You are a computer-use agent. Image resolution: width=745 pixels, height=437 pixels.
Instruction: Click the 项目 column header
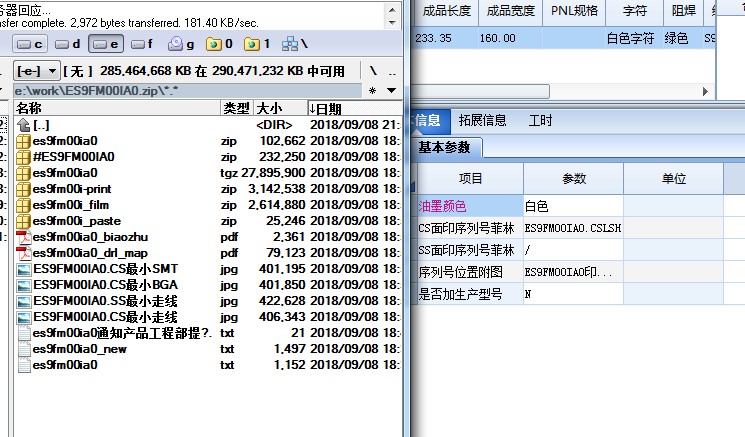[x=470, y=179]
